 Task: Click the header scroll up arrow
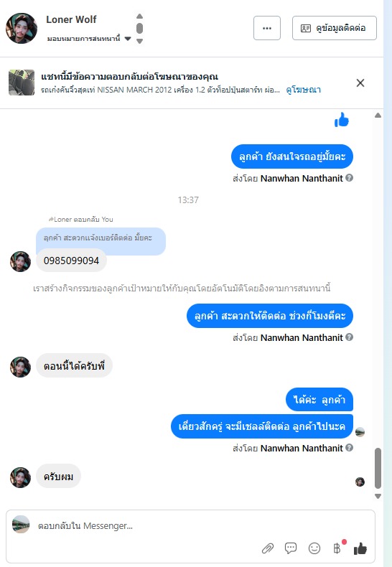[139, 17]
